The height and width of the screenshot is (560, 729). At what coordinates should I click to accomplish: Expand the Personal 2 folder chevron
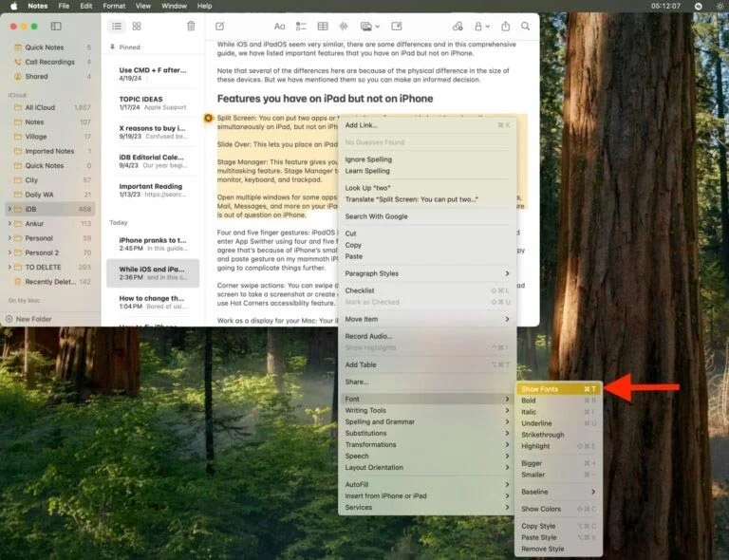click(9, 252)
